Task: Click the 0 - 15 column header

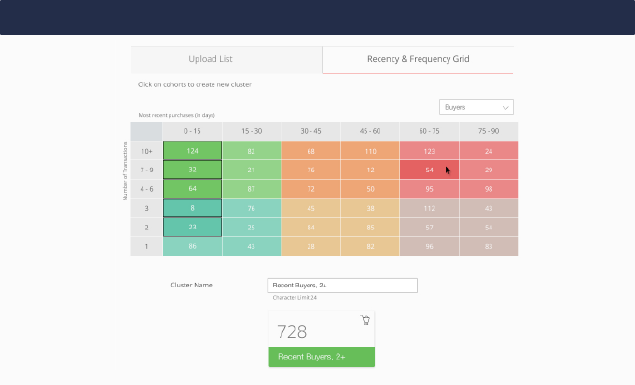Action: pyautogui.click(x=192, y=131)
